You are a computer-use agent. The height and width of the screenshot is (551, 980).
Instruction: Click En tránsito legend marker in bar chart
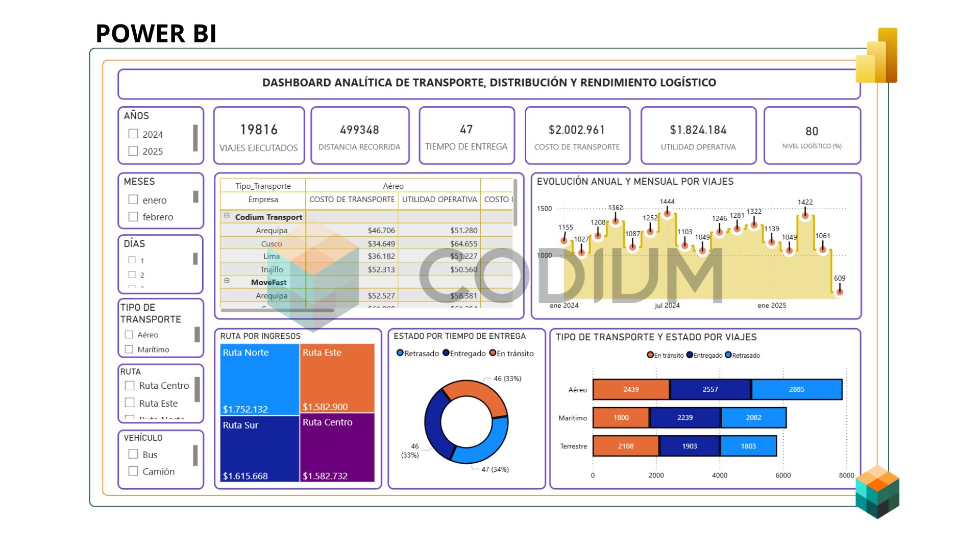650,355
